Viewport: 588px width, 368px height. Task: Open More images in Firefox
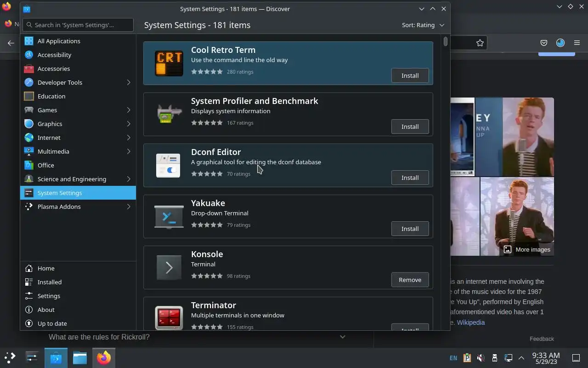pyautogui.click(x=527, y=249)
